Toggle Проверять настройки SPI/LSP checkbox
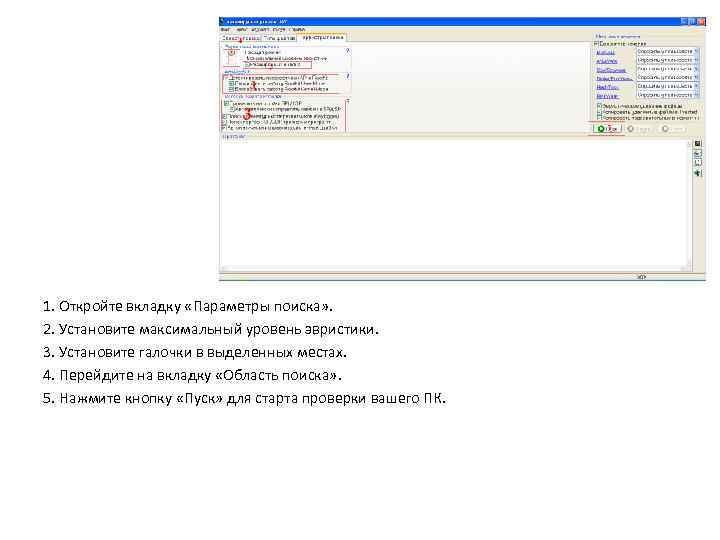 click(227, 103)
